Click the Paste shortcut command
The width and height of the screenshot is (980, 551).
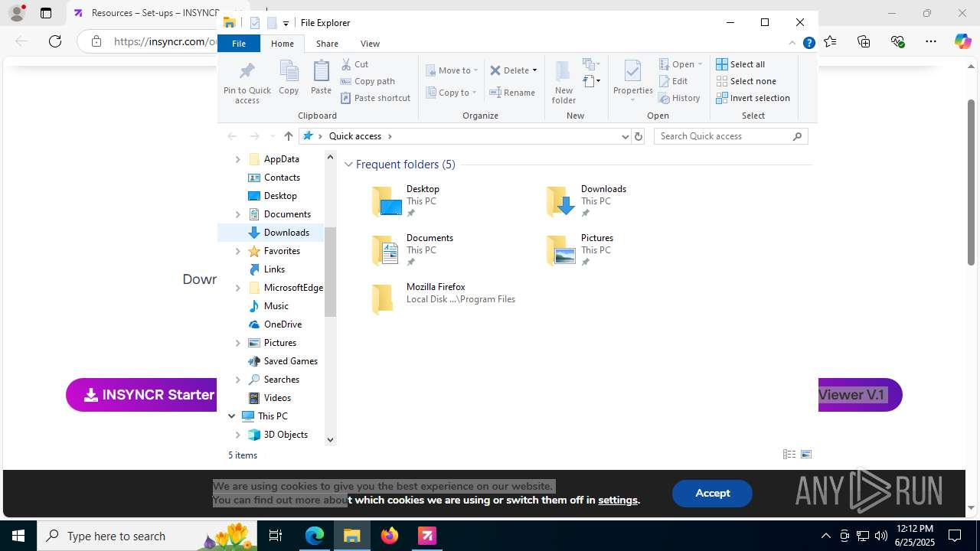pos(375,98)
